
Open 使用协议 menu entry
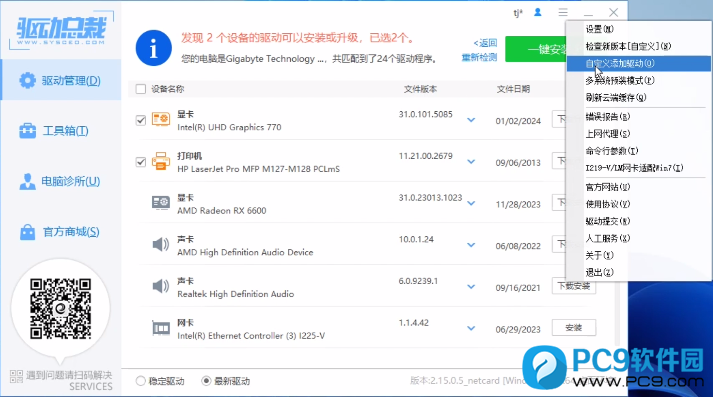click(x=638, y=204)
